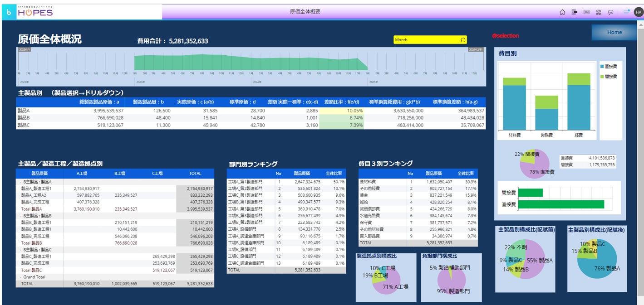The height and width of the screenshot is (305, 644).
Task: Select Total 製品A row
Action: click(x=115, y=209)
